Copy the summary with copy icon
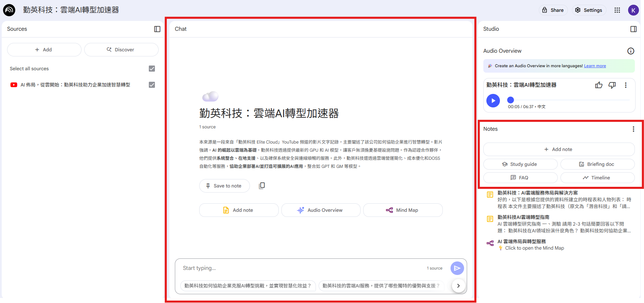The image size is (644, 303). [262, 186]
